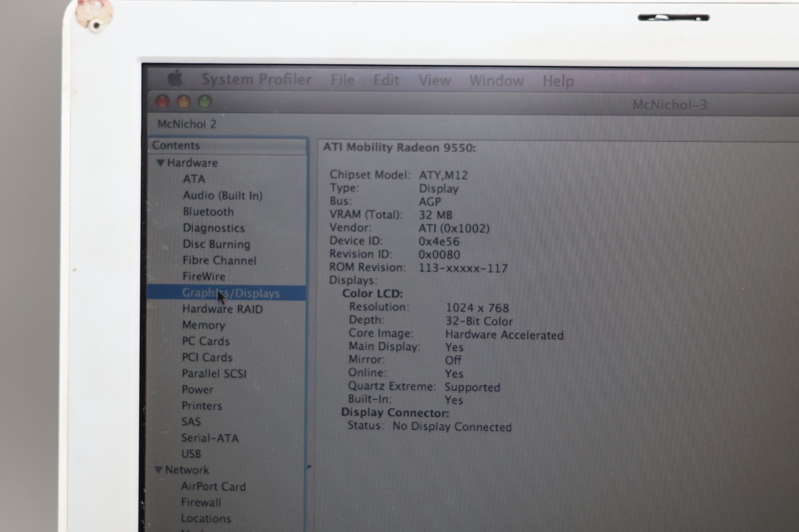This screenshot has width=799, height=532.
Task: Click the Display Connector heading
Action: [395, 413]
